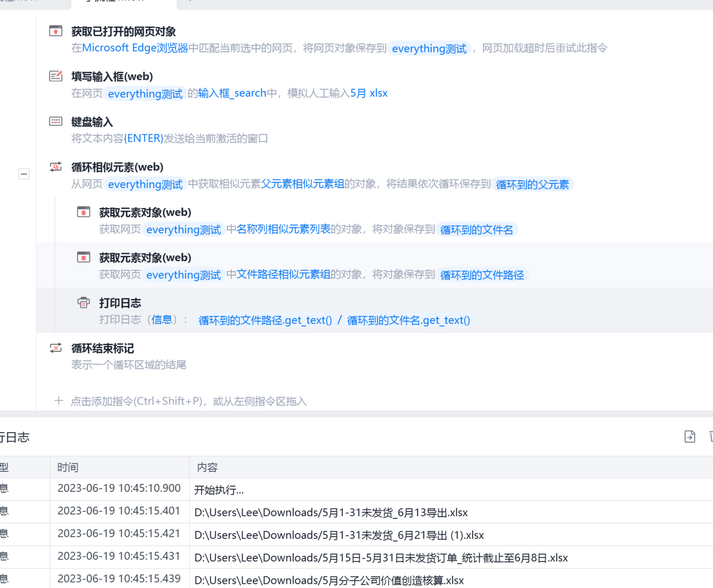Click the 时间 column header in log
The width and height of the screenshot is (713, 588).
point(68,468)
